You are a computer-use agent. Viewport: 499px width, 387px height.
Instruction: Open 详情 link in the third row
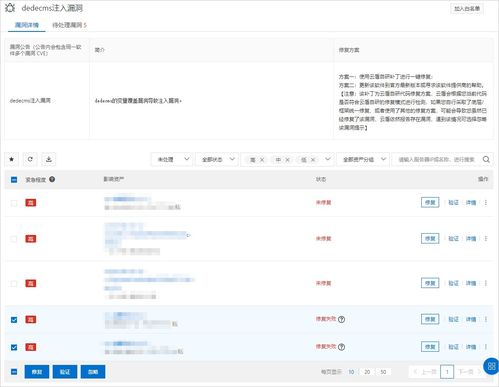tap(471, 283)
